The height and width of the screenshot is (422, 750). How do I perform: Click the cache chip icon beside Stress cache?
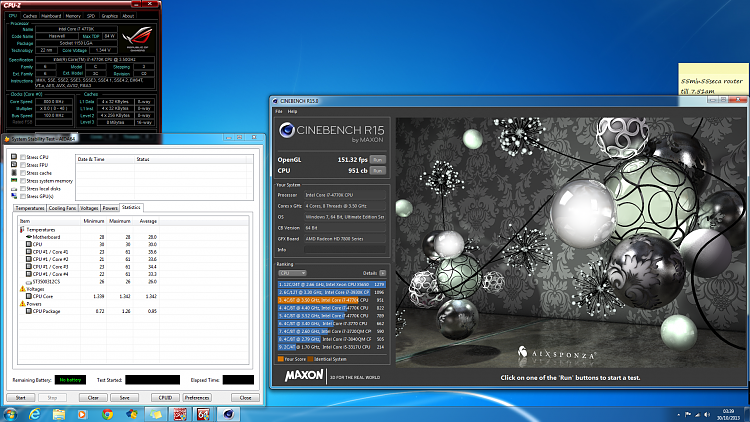pos(14,173)
